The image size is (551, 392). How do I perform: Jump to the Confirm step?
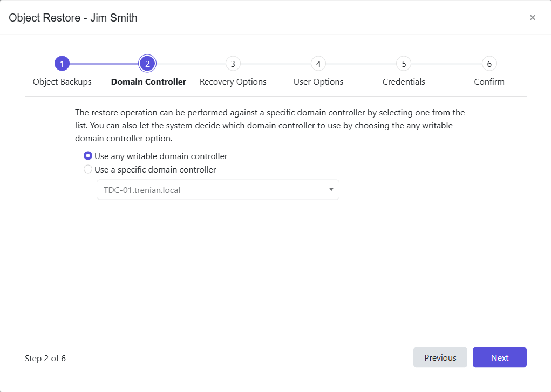(489, 81)
